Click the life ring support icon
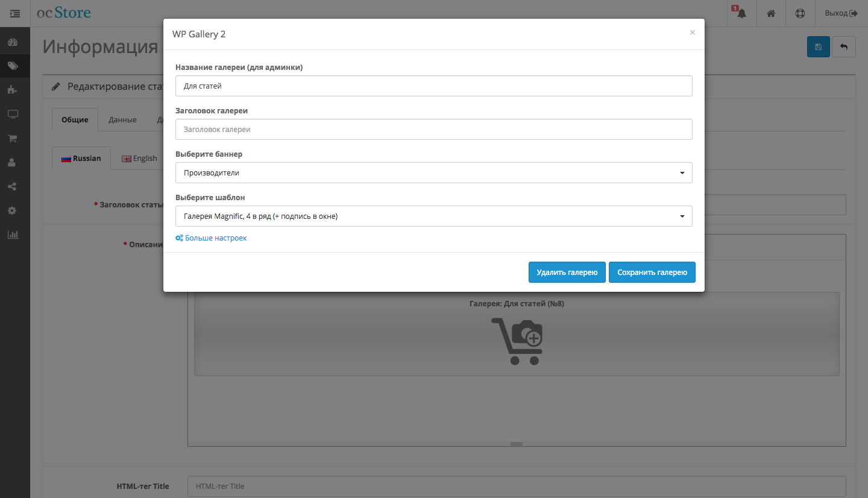Screen dimensions: 868x498 pos(800,13)
